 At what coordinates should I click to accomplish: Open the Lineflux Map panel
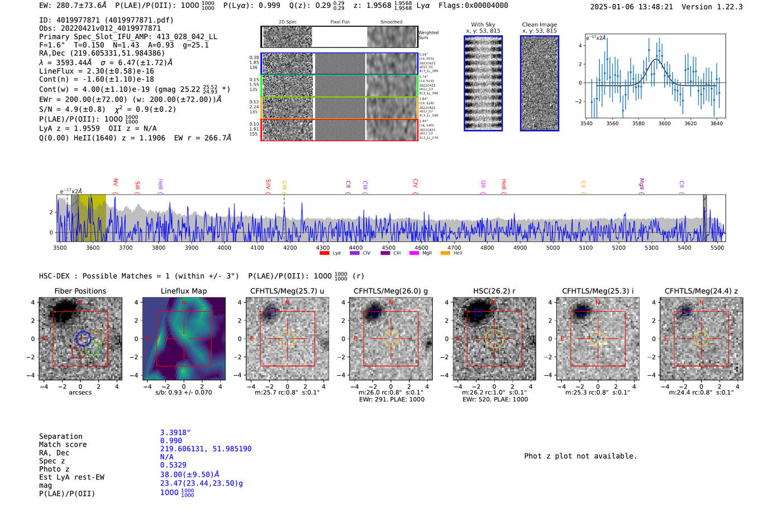click(184, 339)
